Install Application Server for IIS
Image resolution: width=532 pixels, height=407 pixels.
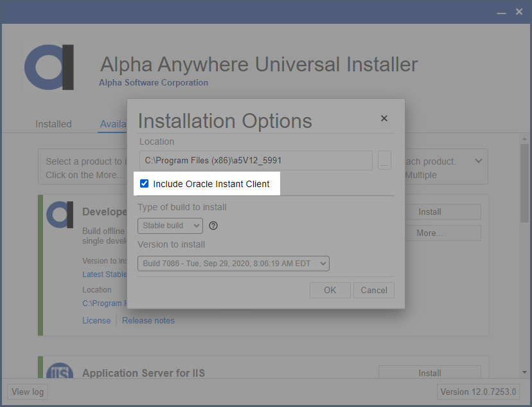click(x=430, y=372)
